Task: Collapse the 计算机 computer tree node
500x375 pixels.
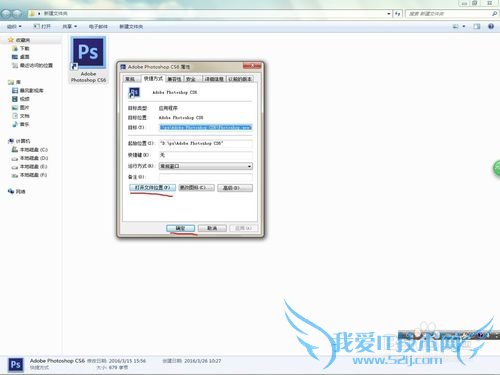Action: [19, 141]
